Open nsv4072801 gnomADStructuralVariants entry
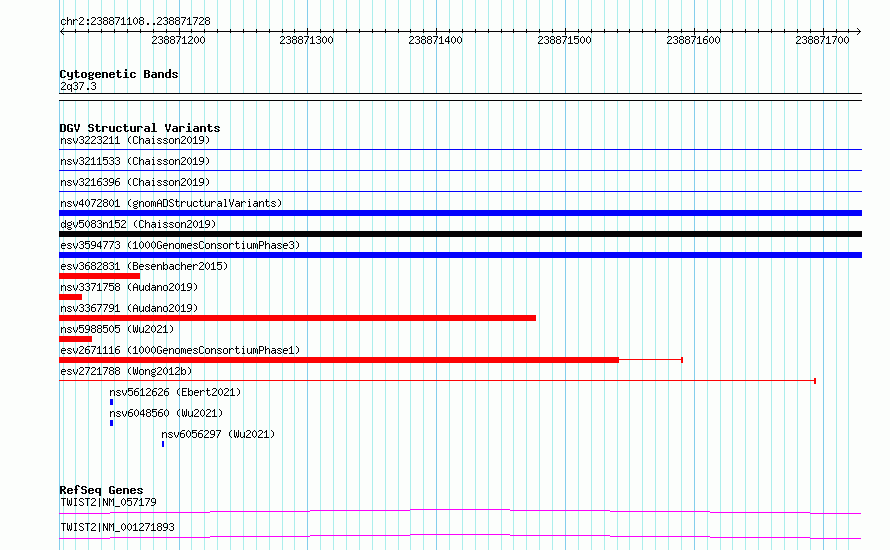890x550 pixels. 171,203
